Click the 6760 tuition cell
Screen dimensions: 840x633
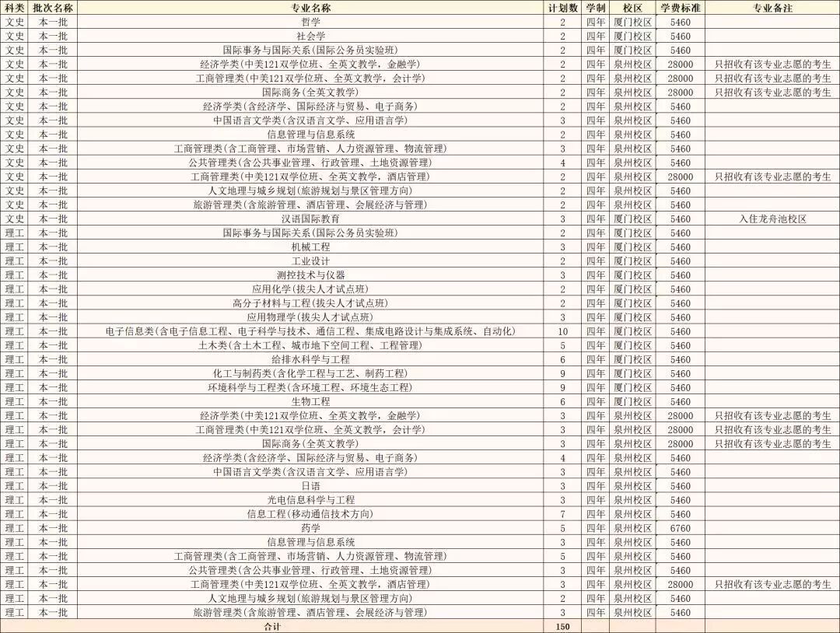[x=681, y=528]
